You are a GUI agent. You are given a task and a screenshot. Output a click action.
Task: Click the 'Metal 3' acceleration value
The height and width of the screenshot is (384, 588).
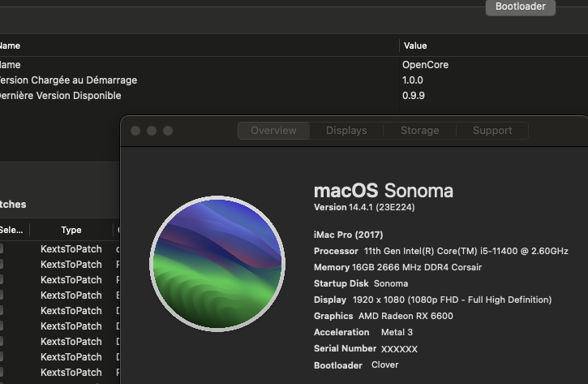pos(397,332)
